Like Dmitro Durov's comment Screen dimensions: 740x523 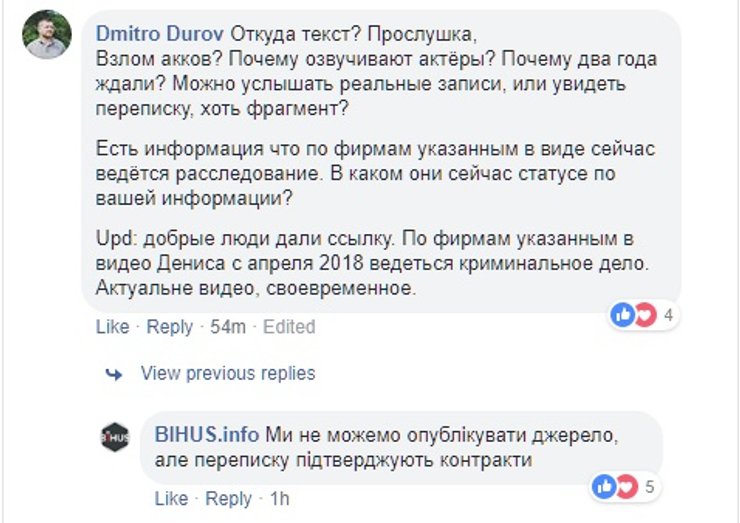point(112,327)
